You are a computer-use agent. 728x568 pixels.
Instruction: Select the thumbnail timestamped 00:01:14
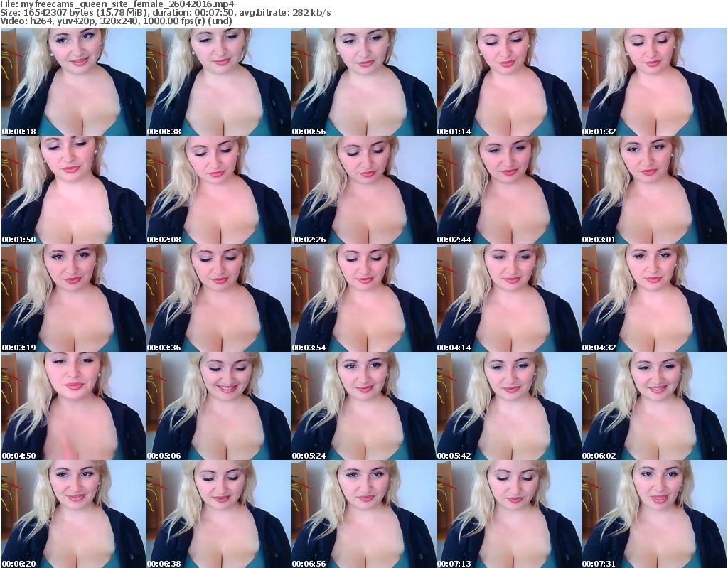click(508, 82)
